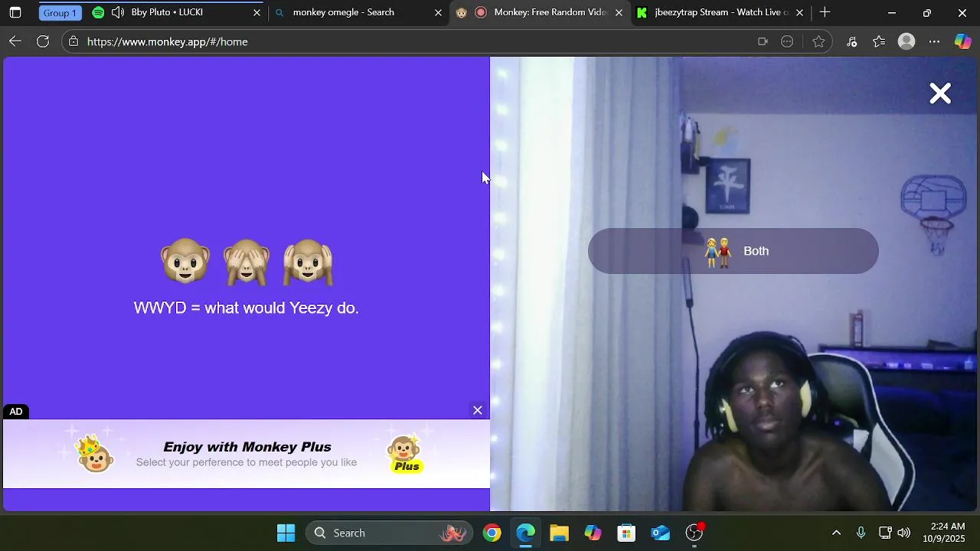Mute the Bby Pluto tab audio

click(x=117, y=13)
